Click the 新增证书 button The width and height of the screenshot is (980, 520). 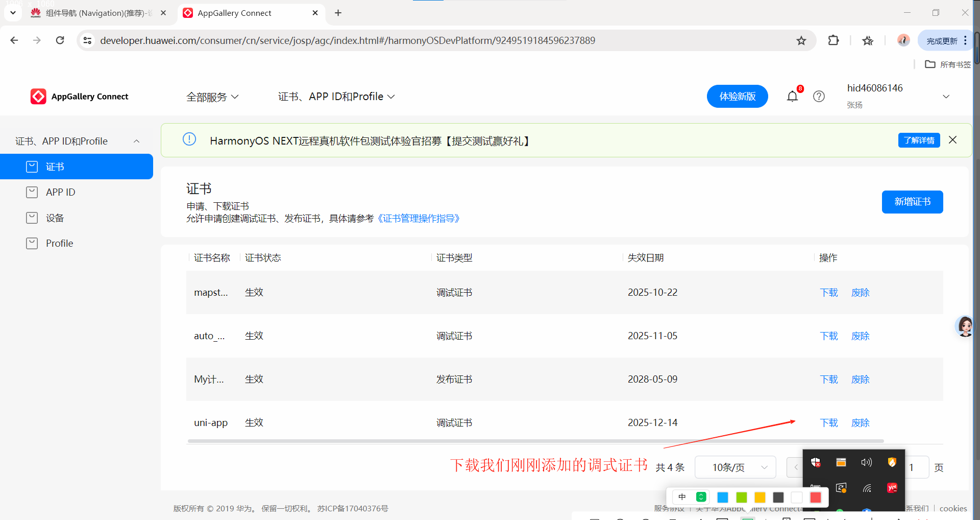(912, 202)
